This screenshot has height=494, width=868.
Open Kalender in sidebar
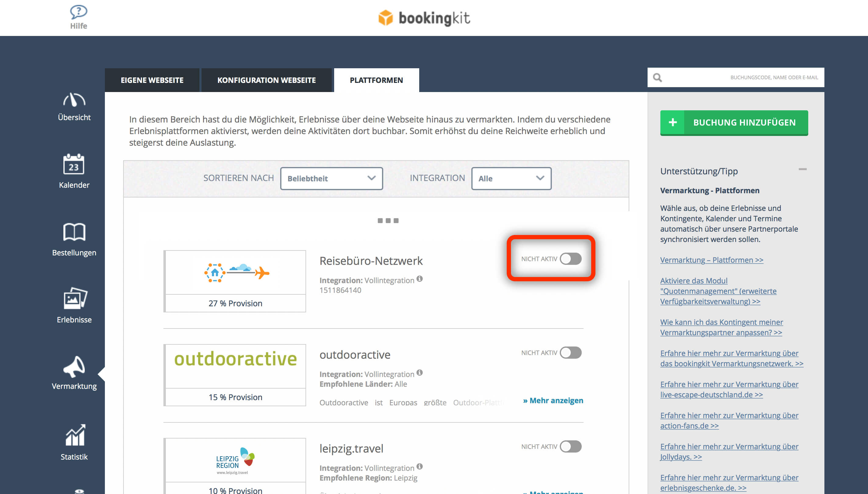[74, 171]
